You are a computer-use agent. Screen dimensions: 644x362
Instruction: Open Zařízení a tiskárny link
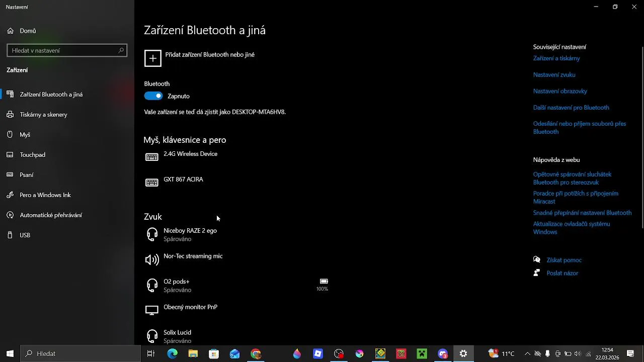tap(556, 58)
